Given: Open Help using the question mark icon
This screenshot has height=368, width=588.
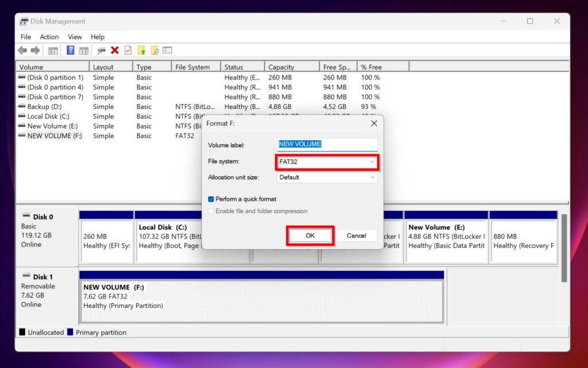Looking at the screenshot, I should (x=70, y=50).
